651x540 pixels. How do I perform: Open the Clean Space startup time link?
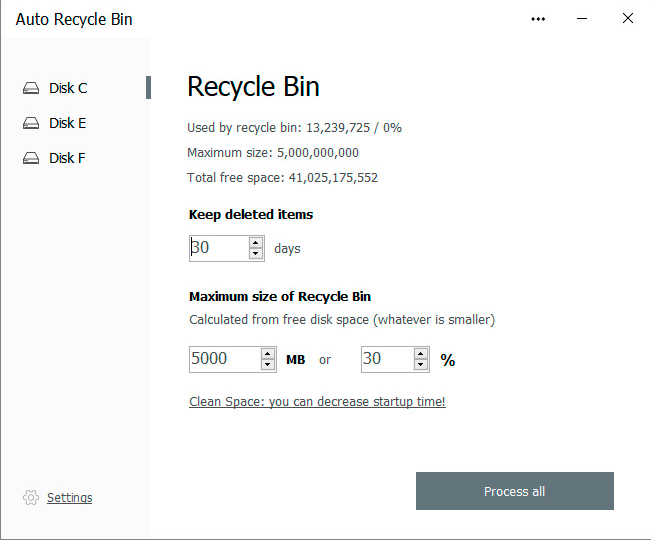(317, 401)
